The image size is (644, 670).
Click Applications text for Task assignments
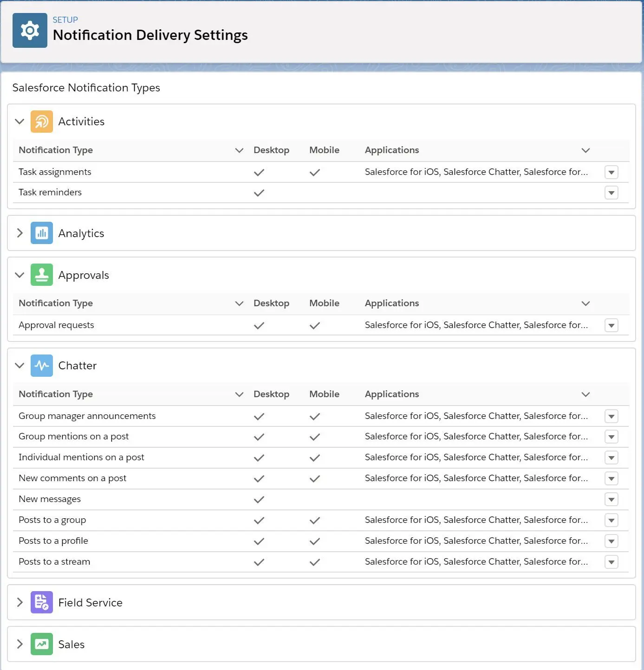(476, 172)
